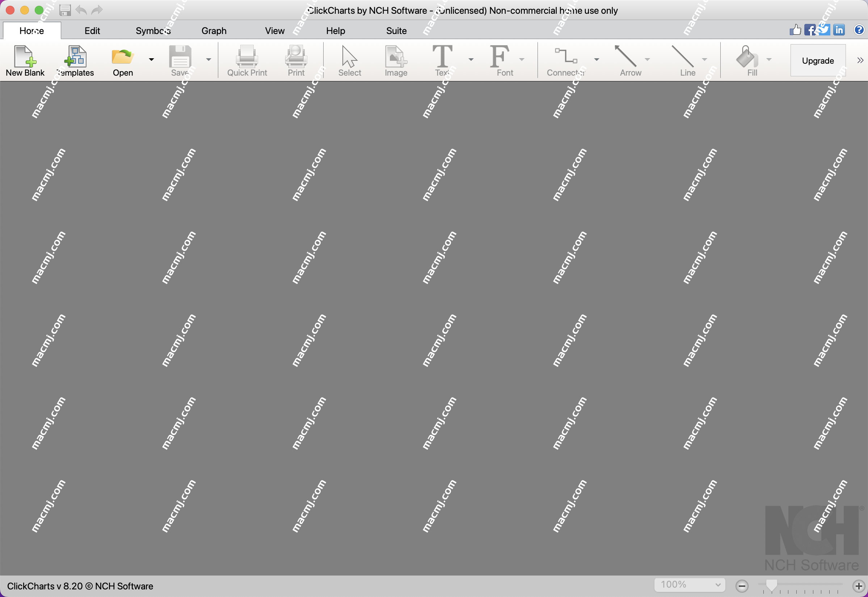This screenshot has width=868, height=597.
Task: Click the ClickCharts v 8.20 status text
Action: coord(80,586)
